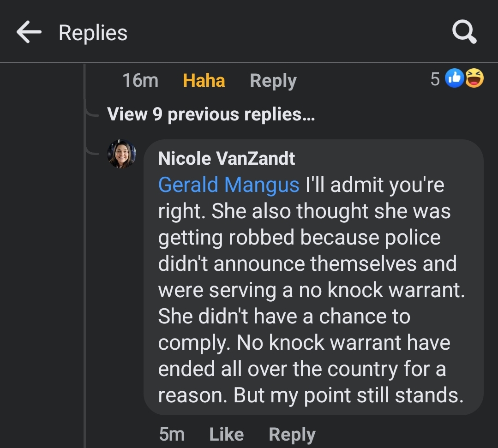The image size is (498, 448).
Task: Click the text line 'She didn't have a chance to'
Action: pyautogui.click(x=284, y=317)
